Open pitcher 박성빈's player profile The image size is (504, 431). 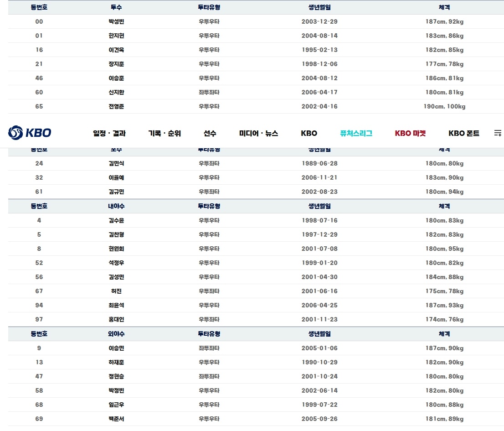tap(116, 21)
